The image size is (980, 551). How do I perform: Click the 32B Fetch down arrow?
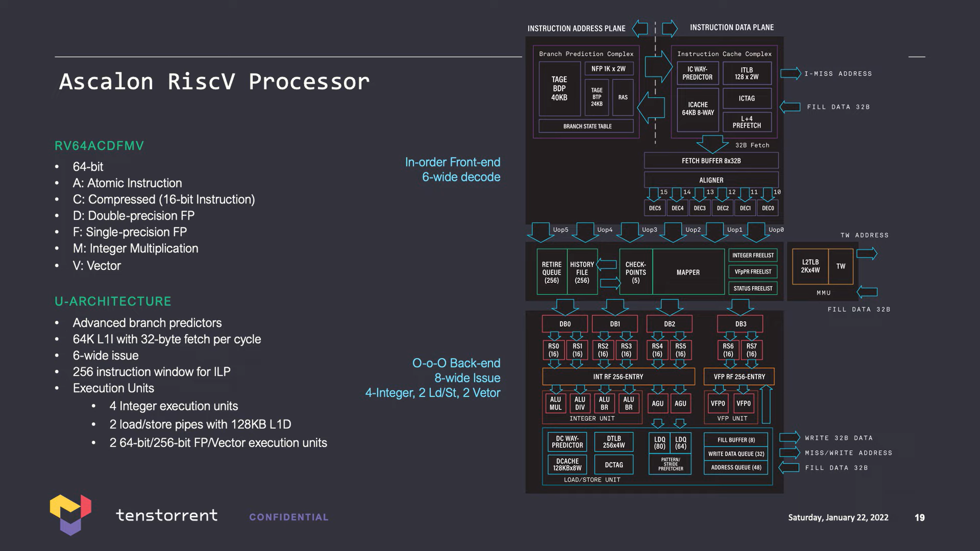[x=712, y=144]
